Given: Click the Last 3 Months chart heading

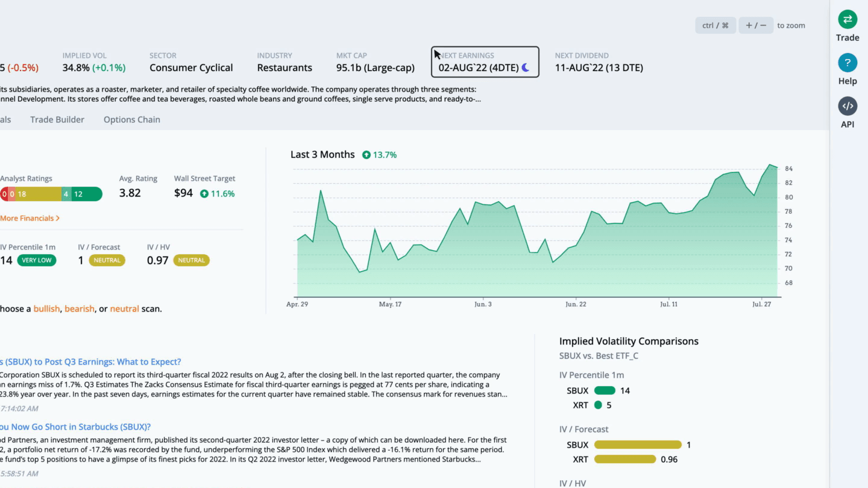Looking at the screenshot, I should tap(322, 154).
